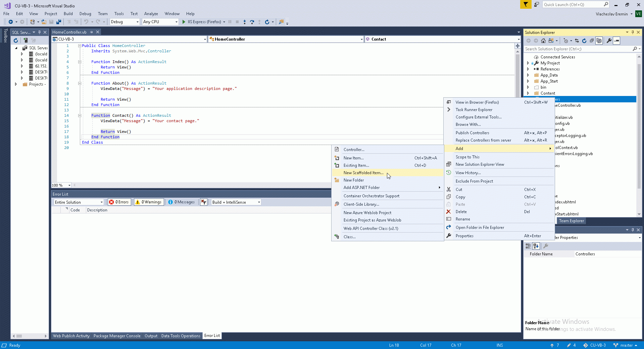Click Categorized icon in Properties panel
The width and height of the screenshot is (644, 349).
[x=528, y=246]
